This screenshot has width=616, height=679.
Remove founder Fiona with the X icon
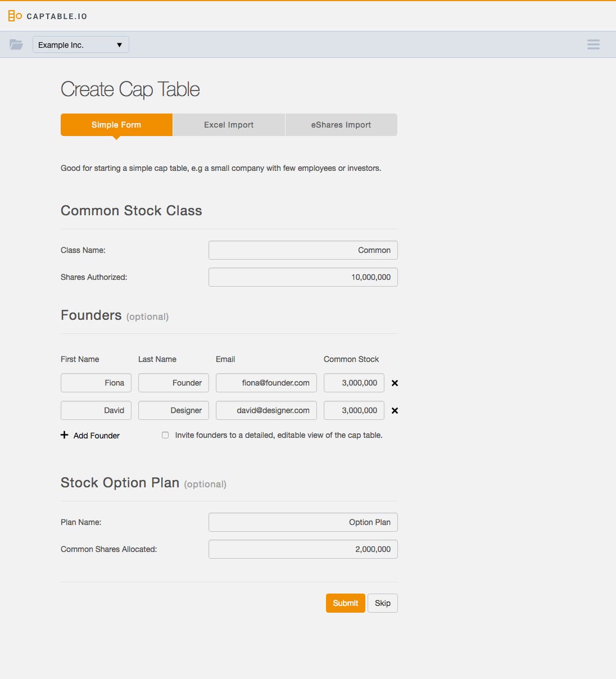click(395, 383)
